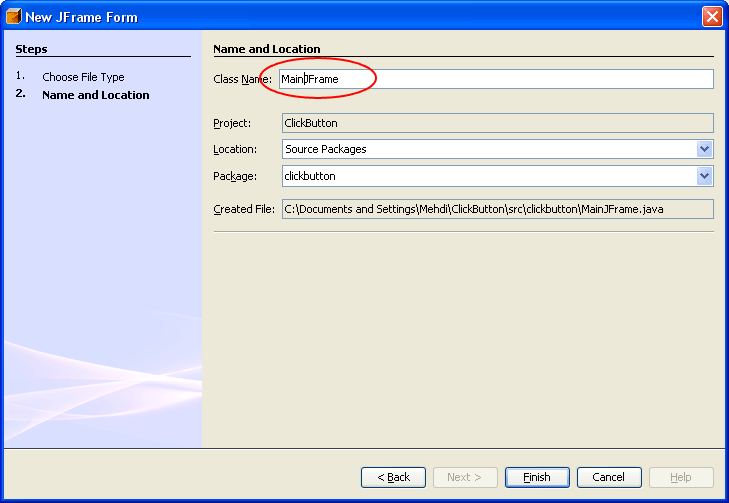729x503 pixels.
Task: Click the Class Name label
Action: (x=242, y=79)
